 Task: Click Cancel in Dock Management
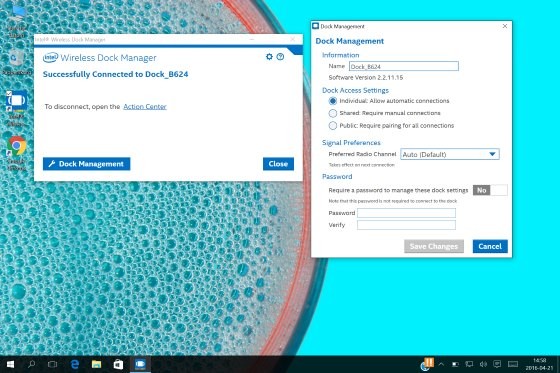click(x=490, y=247)
